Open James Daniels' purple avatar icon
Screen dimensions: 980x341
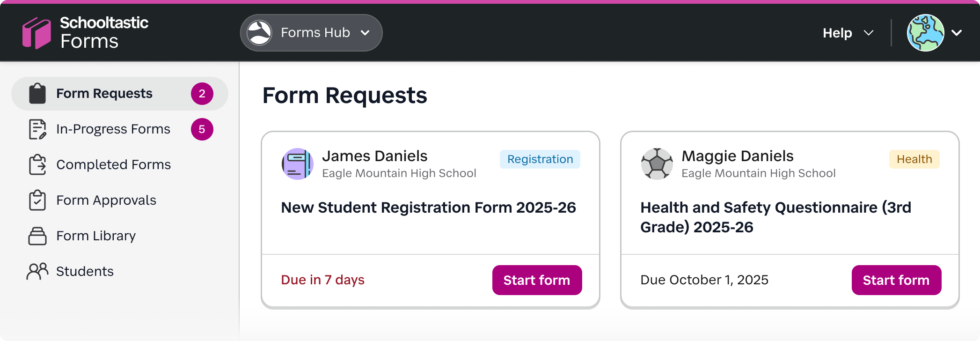pyautogui.click(x=297, y=163)
